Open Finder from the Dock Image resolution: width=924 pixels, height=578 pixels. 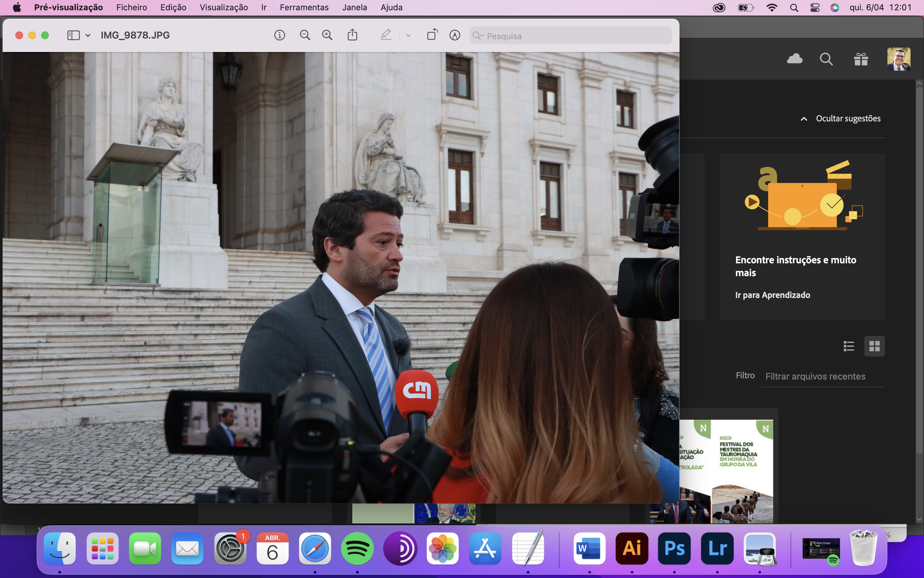[x=60, y=548]
